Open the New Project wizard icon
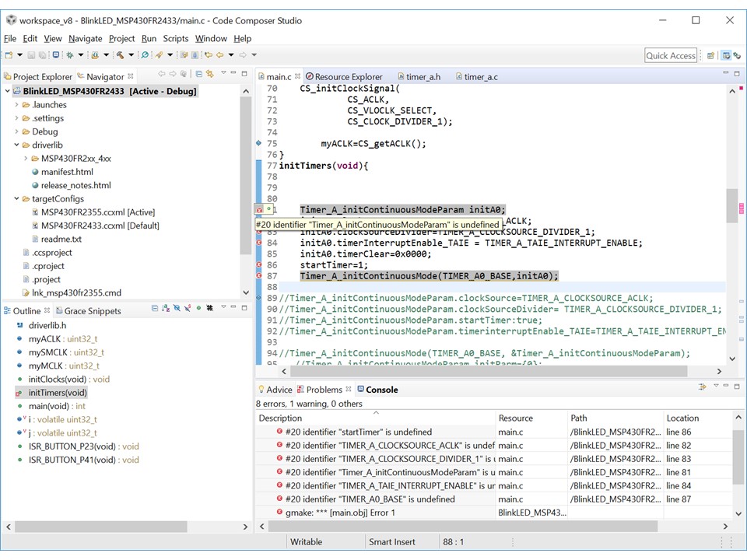 [x=9, y=55]
